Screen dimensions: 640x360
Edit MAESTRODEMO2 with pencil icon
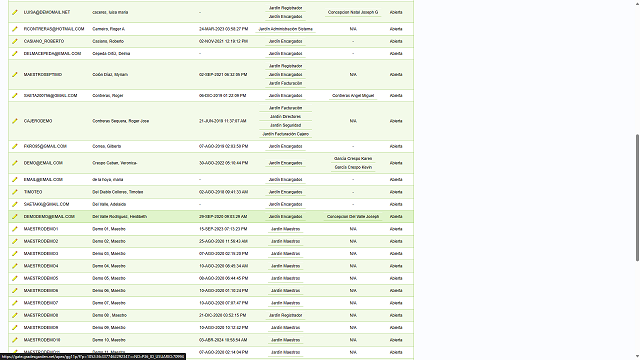click(x=15, y=241)
